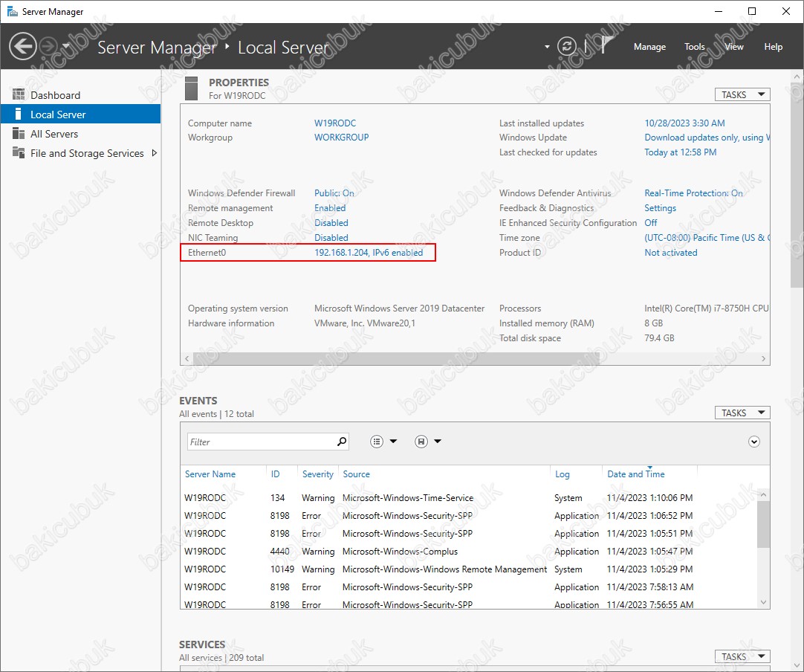Select Local Server in the sidebar
Screen dimensions: 804x672
[80, 114]
